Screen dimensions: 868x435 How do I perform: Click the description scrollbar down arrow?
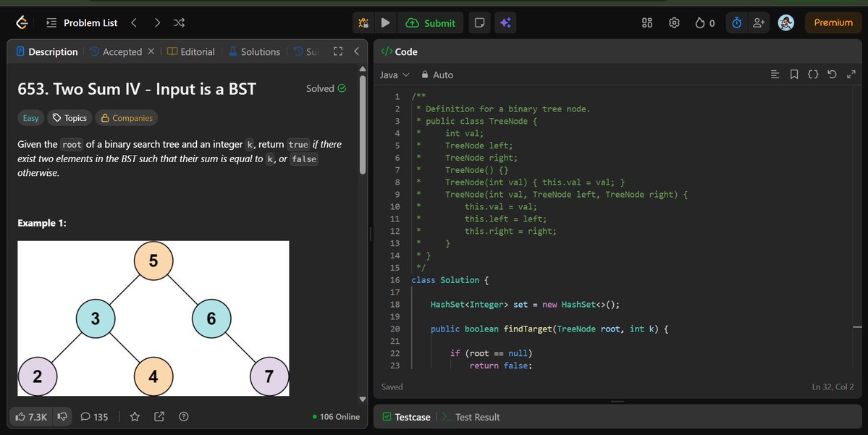tap(363, 399)
